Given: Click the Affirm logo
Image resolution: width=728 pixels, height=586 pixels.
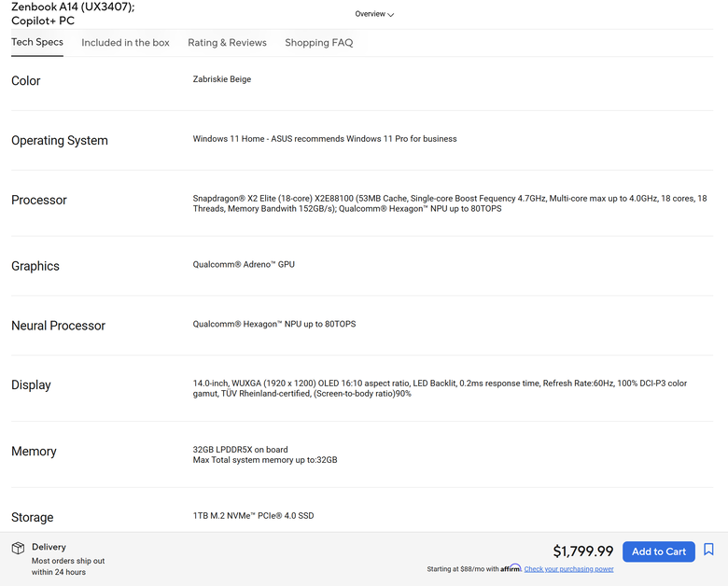Looking at the screenshot, I should (x=511, y=568).
